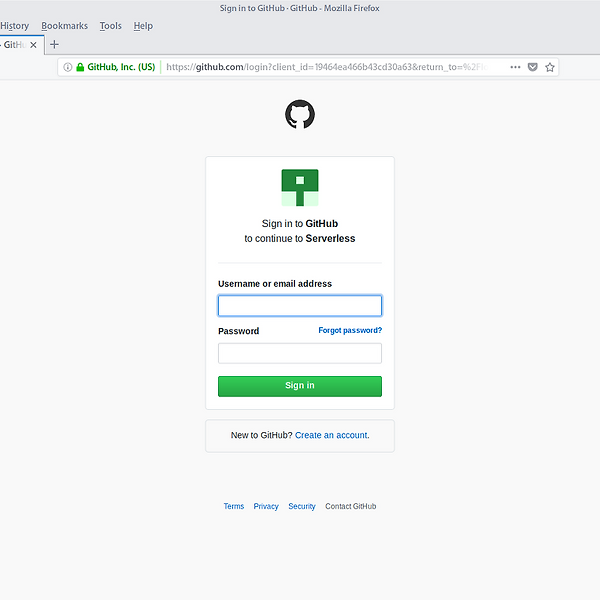Screen dimensions: 600x600
Task: Open the History menu
Action: (15, 26)
